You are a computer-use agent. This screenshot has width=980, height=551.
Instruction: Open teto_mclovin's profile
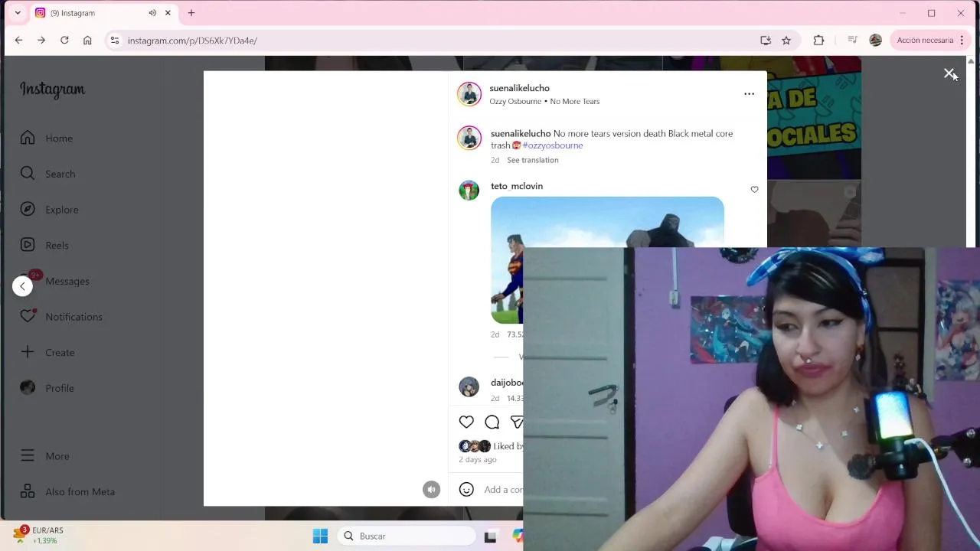pyautogui.click(x=517, y=186)
